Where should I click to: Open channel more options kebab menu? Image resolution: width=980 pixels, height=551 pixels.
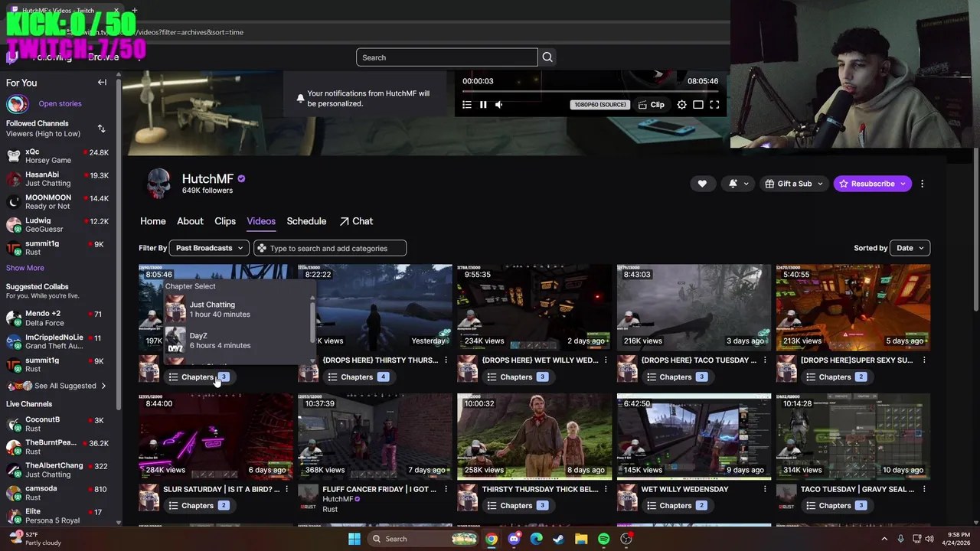pos(922,184)
